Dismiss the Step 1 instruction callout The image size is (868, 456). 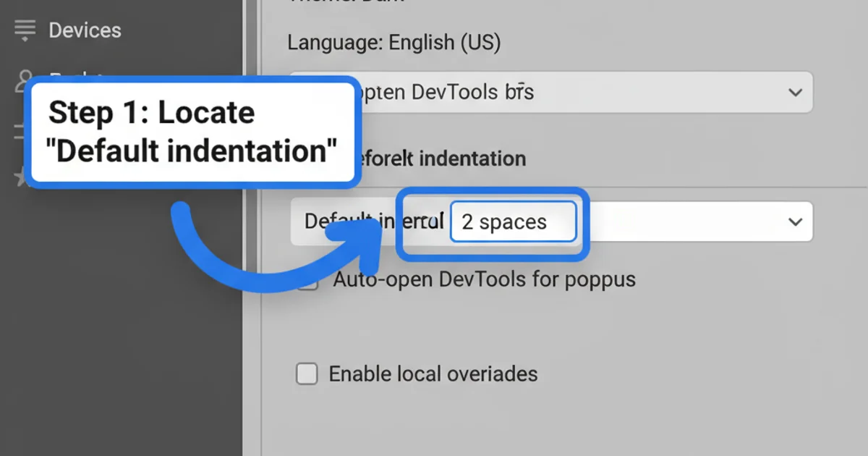[194, 132]
